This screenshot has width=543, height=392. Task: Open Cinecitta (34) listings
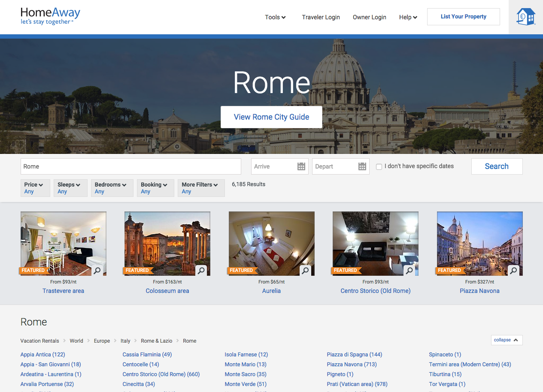click(x=139, y=384)
